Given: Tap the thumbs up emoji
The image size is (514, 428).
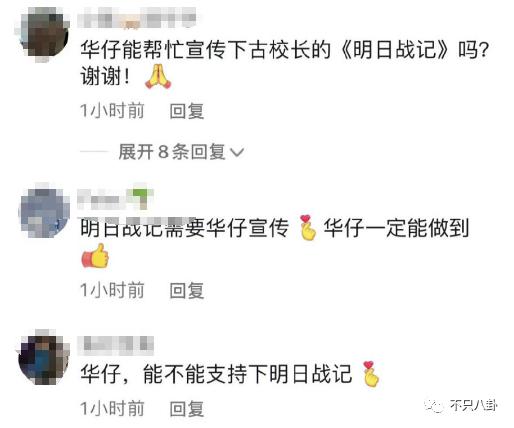Looking at the screenshot, I should click(95, 256).
